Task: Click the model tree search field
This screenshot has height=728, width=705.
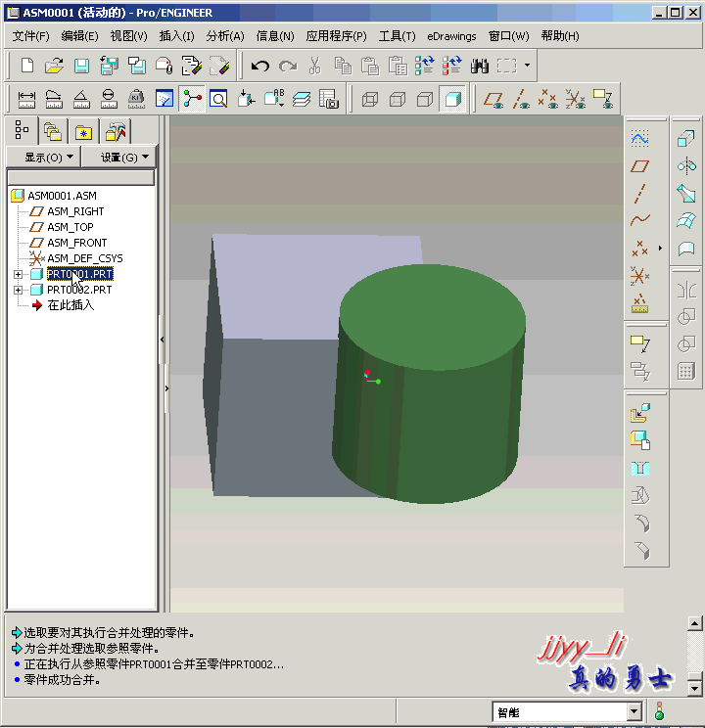Action: pos(81,177)
